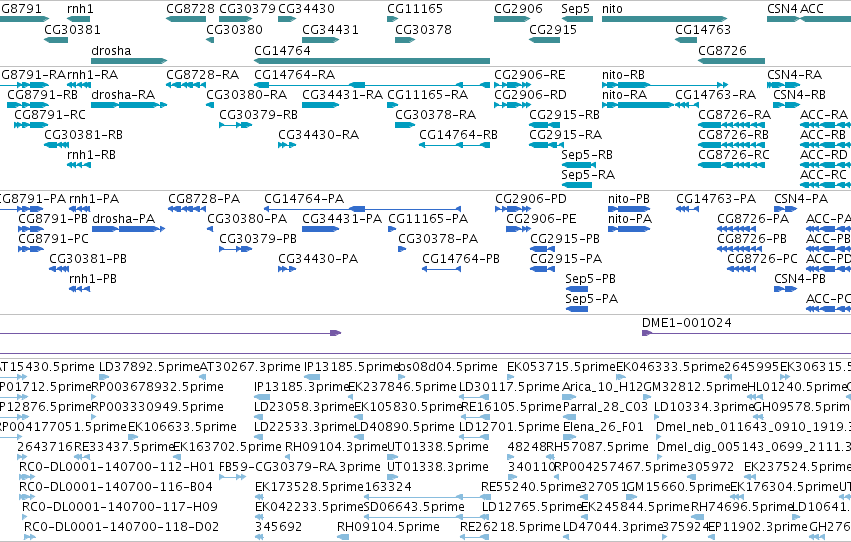
Task: Open the "CG11165" gene label
Action: point(415,9)
